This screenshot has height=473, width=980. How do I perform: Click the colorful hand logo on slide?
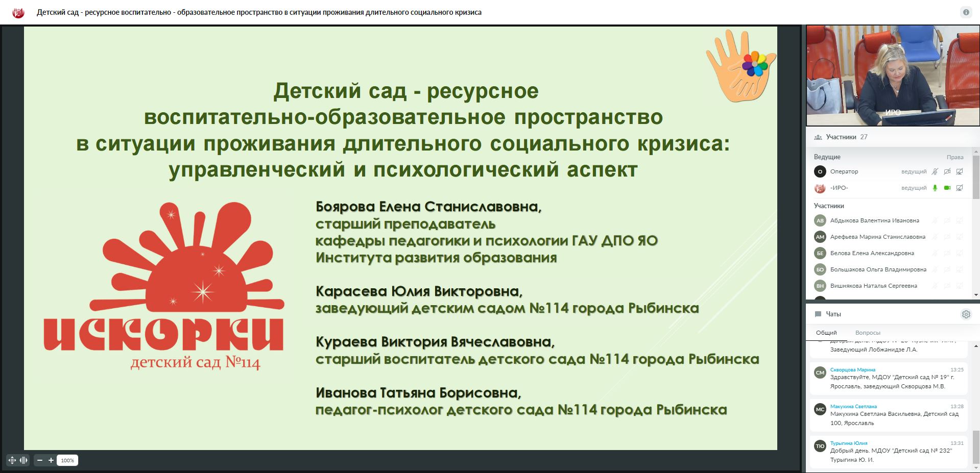coord(741,65)
